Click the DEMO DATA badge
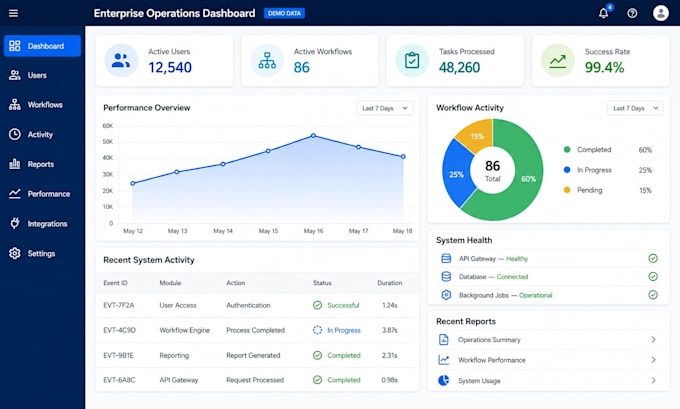 (284, 13)
